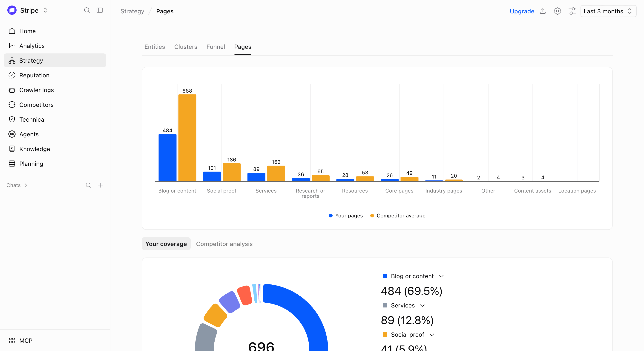Open MCP at sidebar bottom
This screenshot has height=351, width=644.
pos(55,340)
